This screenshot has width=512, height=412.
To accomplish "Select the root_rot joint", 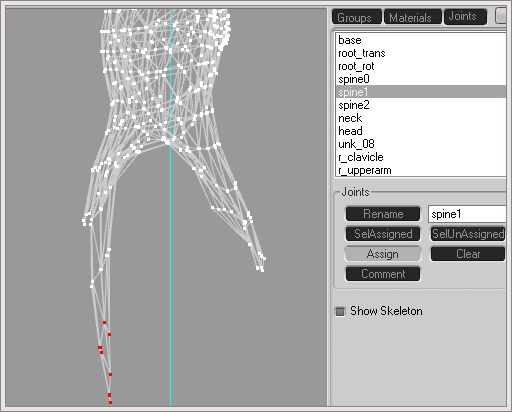I will [421, 66].
